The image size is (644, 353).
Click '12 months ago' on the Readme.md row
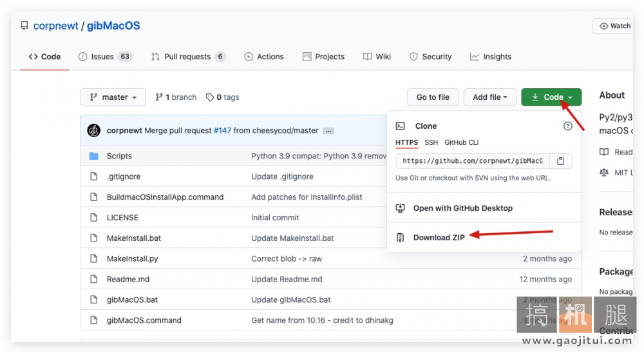[x=545, y=280]
